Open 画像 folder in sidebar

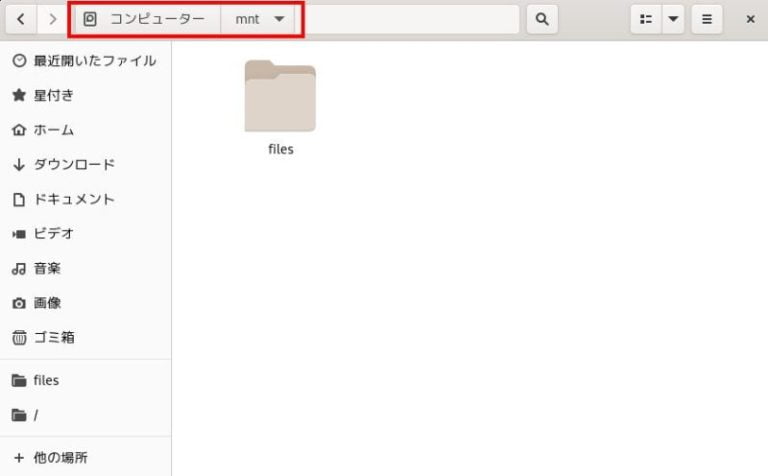(x=48, y=302)
